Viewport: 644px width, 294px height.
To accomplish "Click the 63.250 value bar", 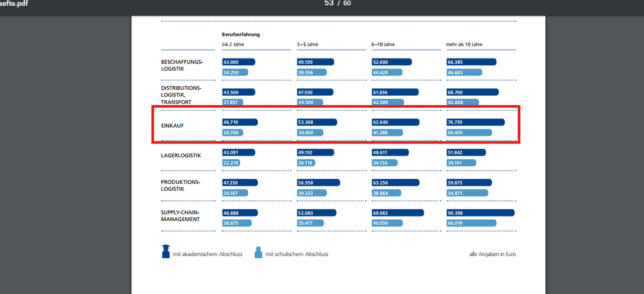I will click(396, 182).
